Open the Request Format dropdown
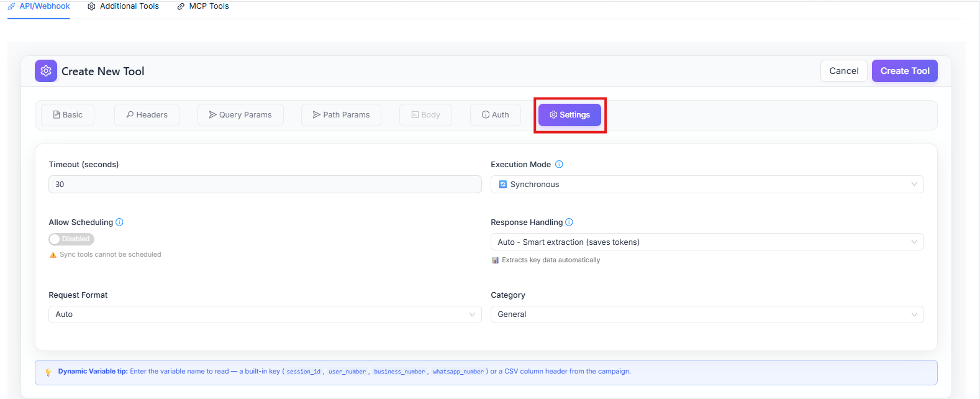 (265, 314)
